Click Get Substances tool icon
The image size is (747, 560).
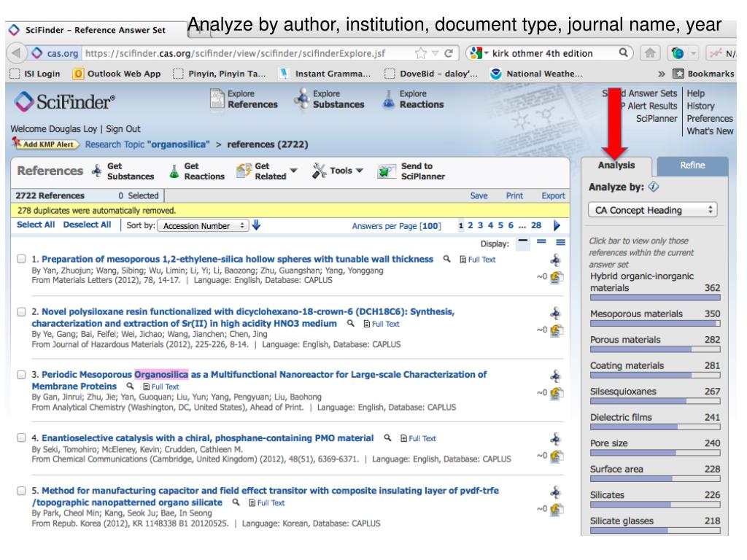pos(97,171)
